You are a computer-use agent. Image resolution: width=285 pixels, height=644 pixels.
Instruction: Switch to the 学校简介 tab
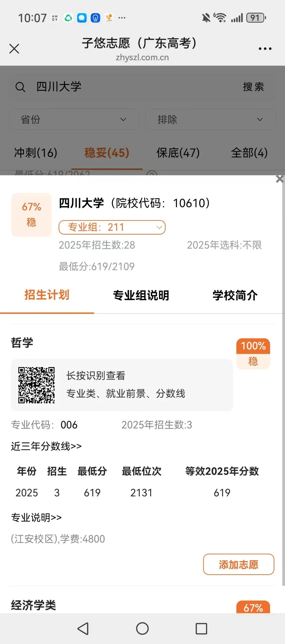click(235, 295)
